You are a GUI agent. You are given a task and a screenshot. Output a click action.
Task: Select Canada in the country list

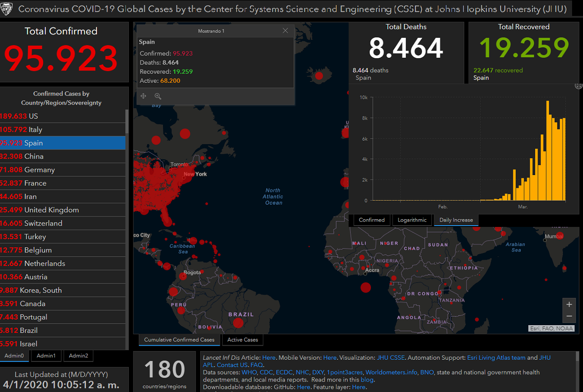click(63, 304)
